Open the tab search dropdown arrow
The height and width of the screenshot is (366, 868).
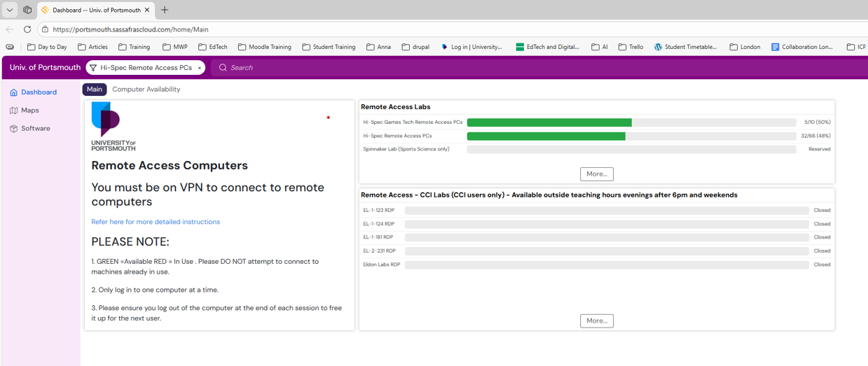[x=10, y=10]
